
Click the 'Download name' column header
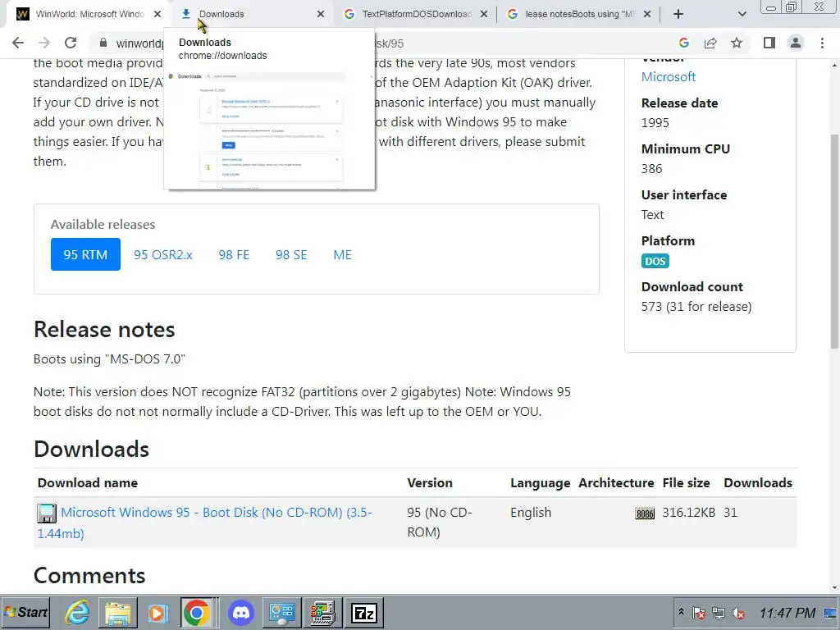click(x=87, y=482)
